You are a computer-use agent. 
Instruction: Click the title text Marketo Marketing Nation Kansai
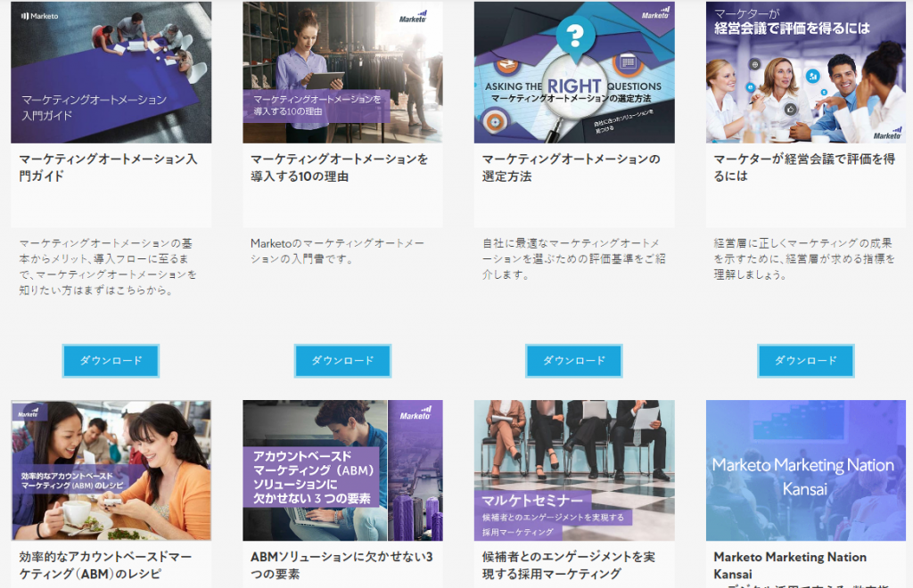[x=790, y=566]
